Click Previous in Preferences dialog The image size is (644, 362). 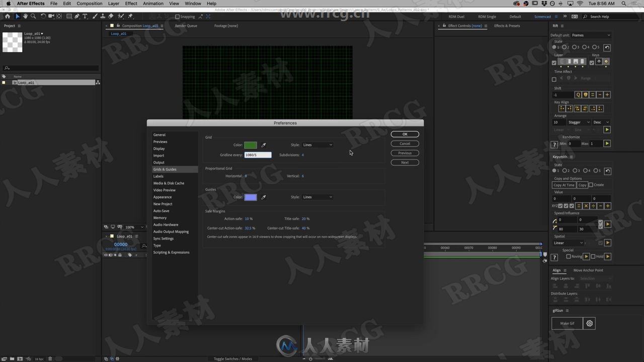(405, 153)
